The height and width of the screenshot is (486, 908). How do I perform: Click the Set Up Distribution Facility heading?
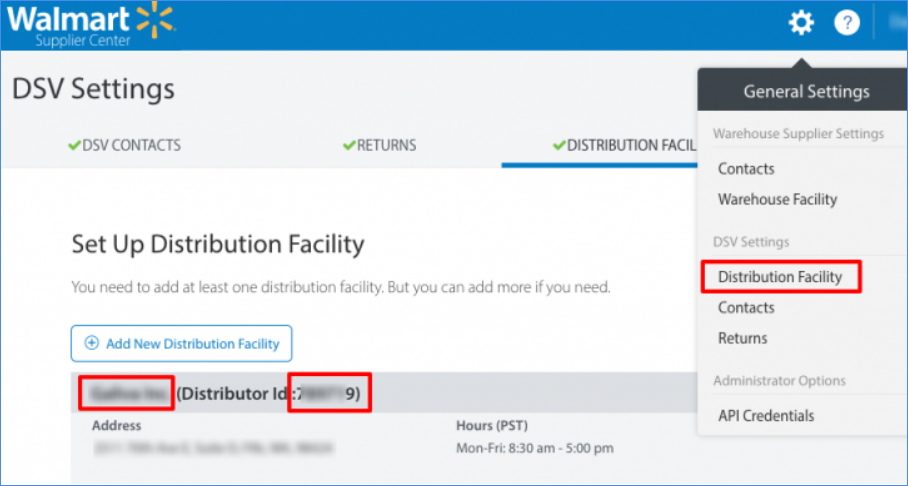[x=218, y=244]
